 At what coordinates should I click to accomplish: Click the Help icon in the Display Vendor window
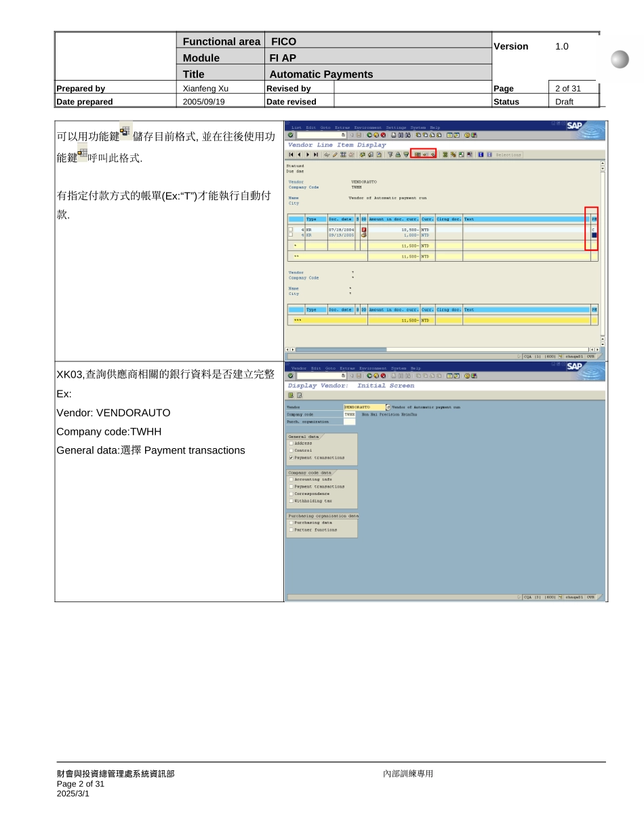pos(467,376)
